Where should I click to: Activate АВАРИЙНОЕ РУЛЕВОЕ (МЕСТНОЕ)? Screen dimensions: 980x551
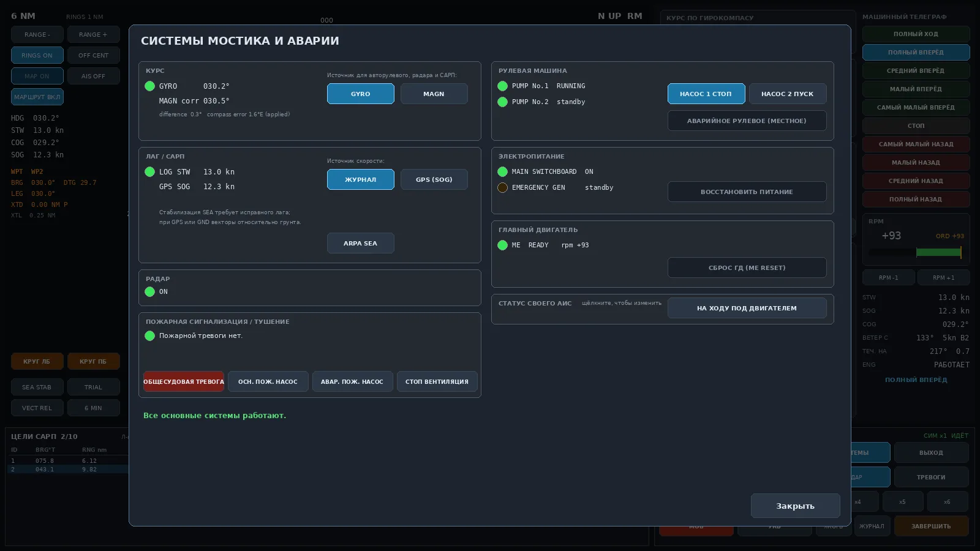pyautogui.click(x=747, y=121)
